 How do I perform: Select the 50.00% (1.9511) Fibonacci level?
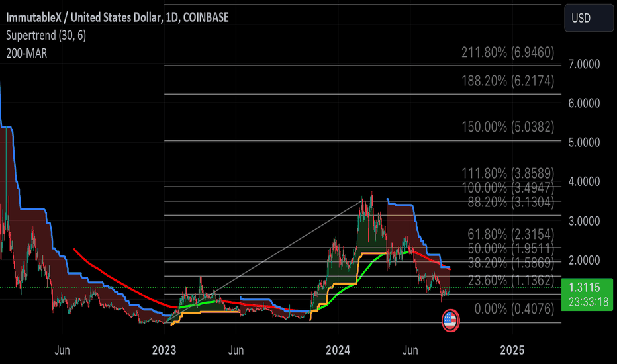click(x=508, y=248)
